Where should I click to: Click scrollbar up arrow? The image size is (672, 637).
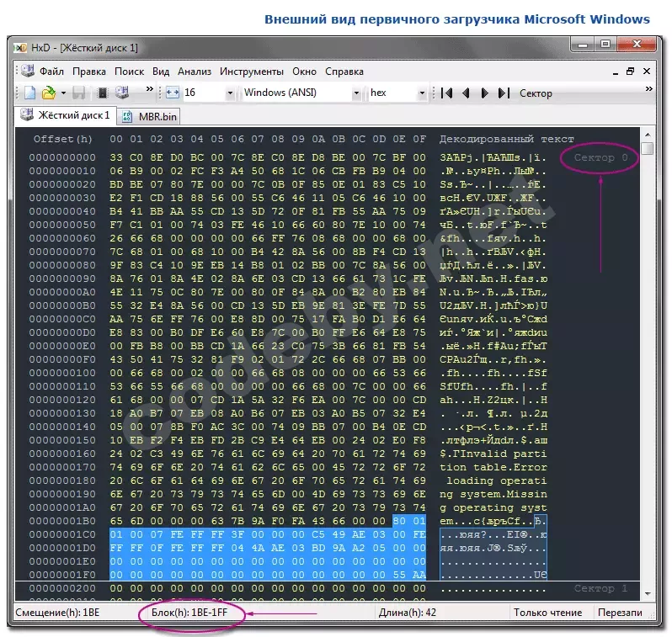[x=648, y=135]
